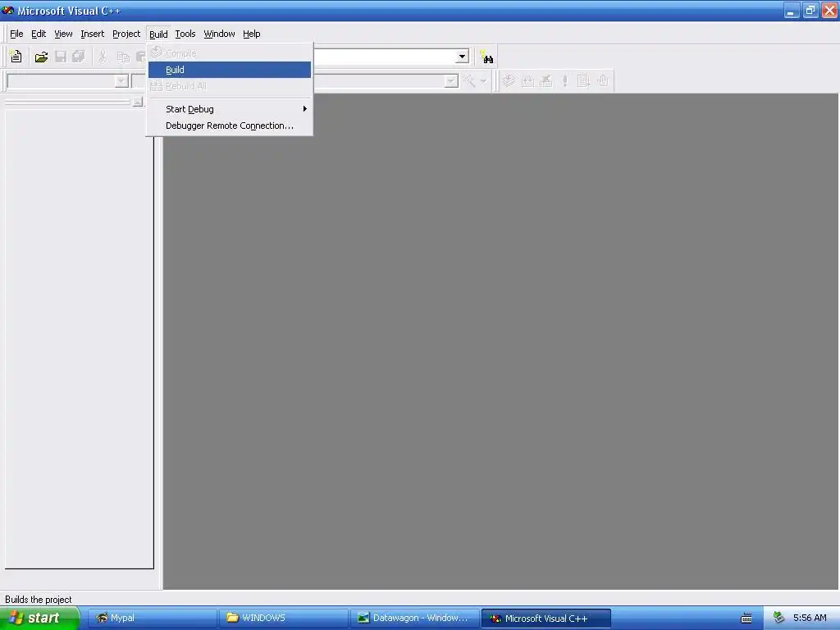Click the New Text File icon
840x630 pixels.
(16, 57)
